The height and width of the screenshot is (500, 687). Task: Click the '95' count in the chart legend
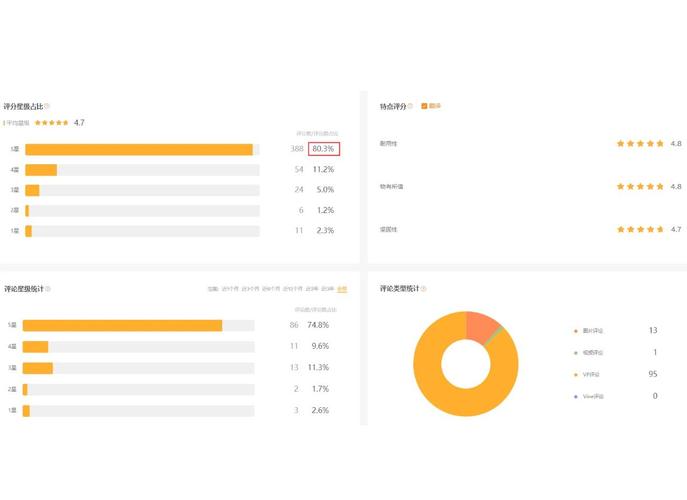[x=653, y=374]
